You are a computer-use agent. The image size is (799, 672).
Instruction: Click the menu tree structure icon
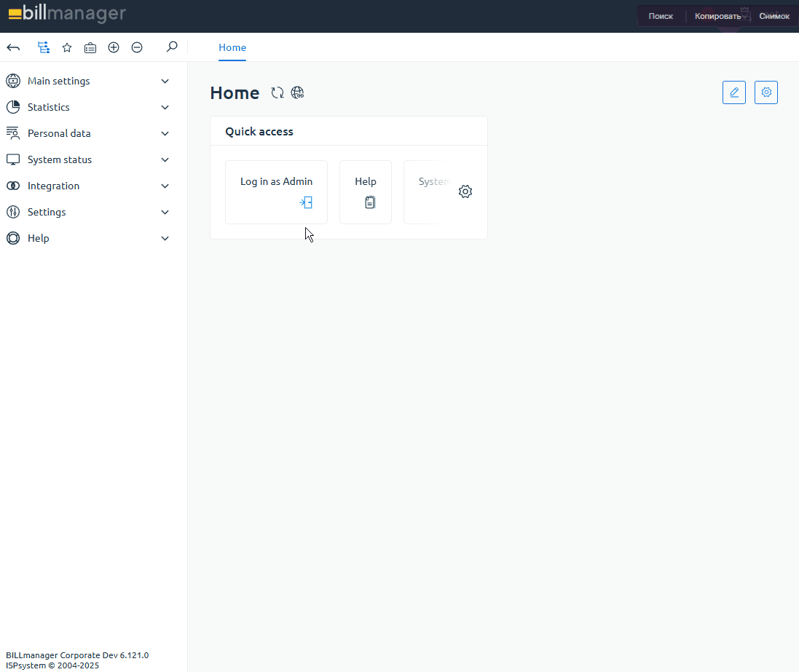point(44,47)
